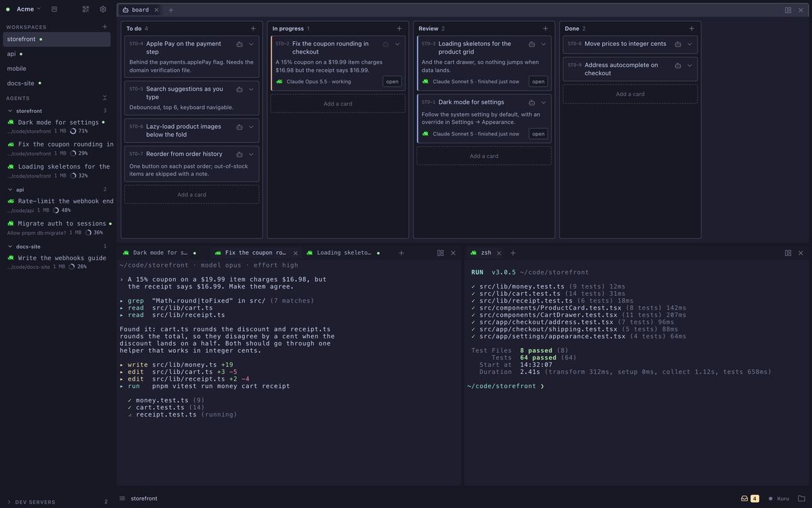
Task: Click the zsh terminal prompt line
Action: click(x=505, y=386)
